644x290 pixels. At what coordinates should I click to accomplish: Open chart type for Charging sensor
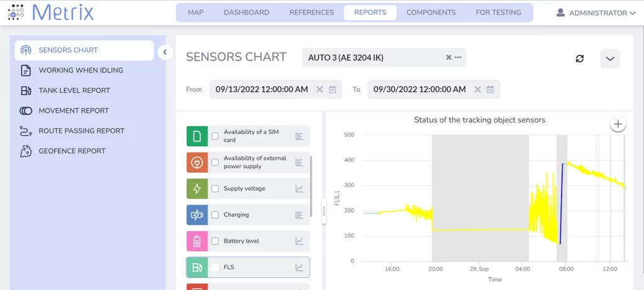[x=299, y=215]
